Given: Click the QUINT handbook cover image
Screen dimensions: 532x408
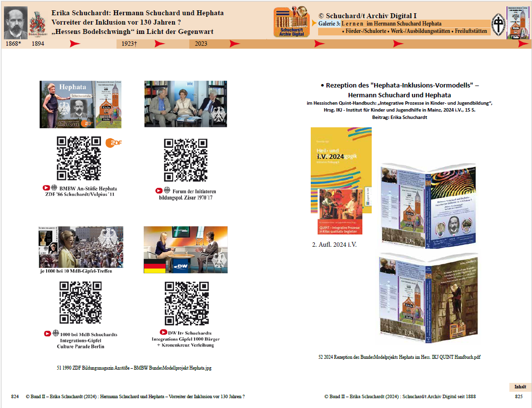Looking at the screenshot, I should 341,177.
